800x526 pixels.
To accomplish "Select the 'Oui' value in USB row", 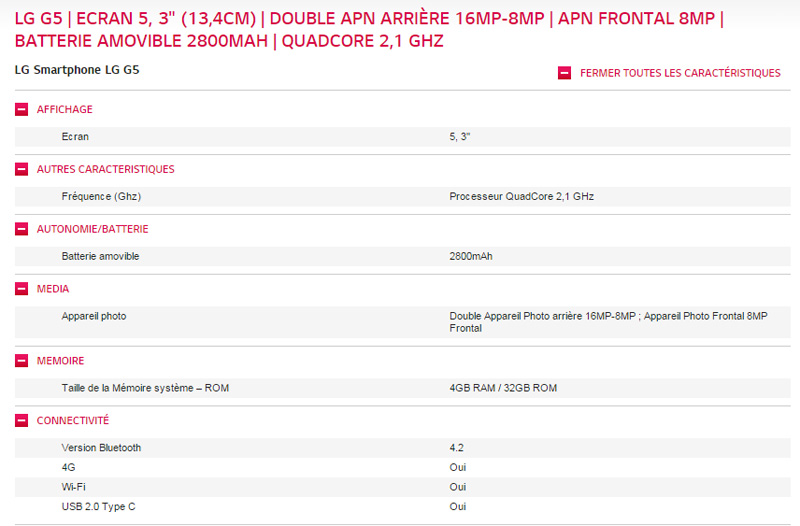I will coord(458,507).
